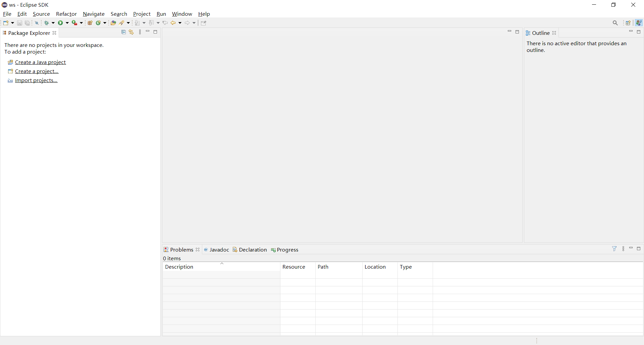Launch a debug session with the Debug icon
This screenshot has width=644, height=345.
[47, 23]
